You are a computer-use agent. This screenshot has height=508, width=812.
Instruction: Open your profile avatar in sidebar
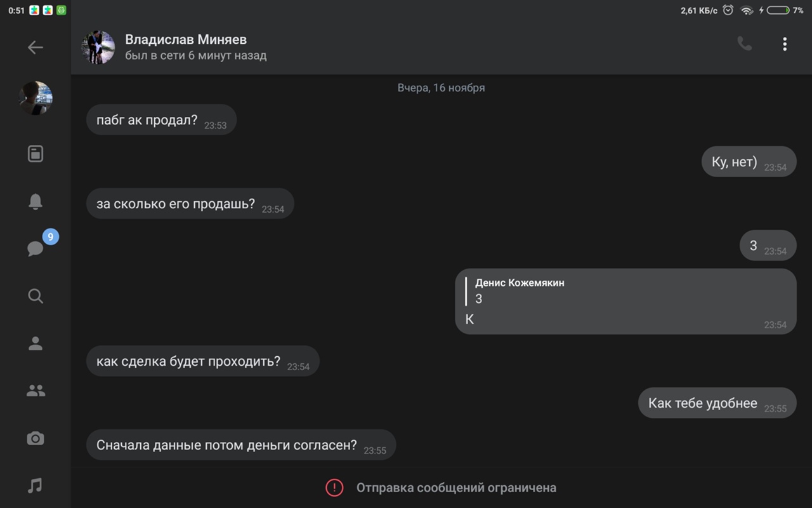36,98
